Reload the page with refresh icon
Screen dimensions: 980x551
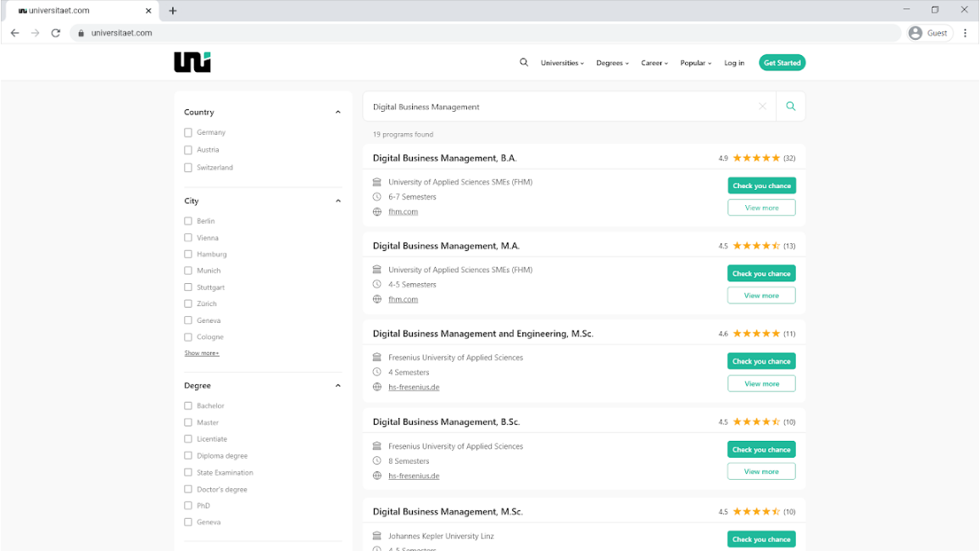[56, 33]
